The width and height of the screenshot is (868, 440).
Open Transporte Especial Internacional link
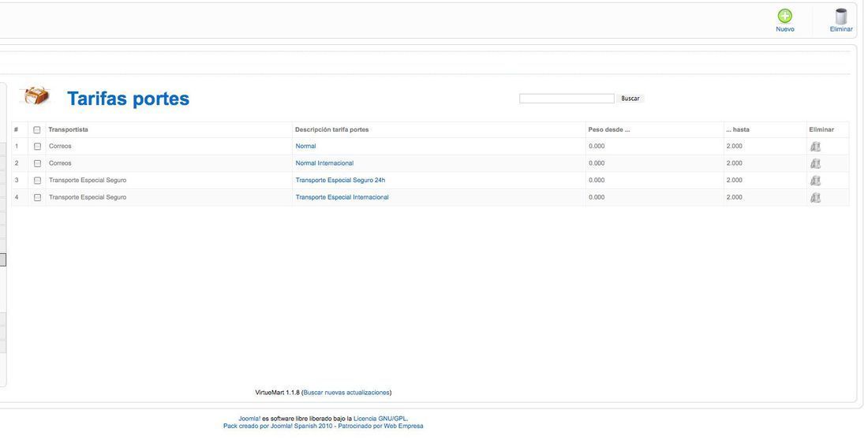click(342, 197)
